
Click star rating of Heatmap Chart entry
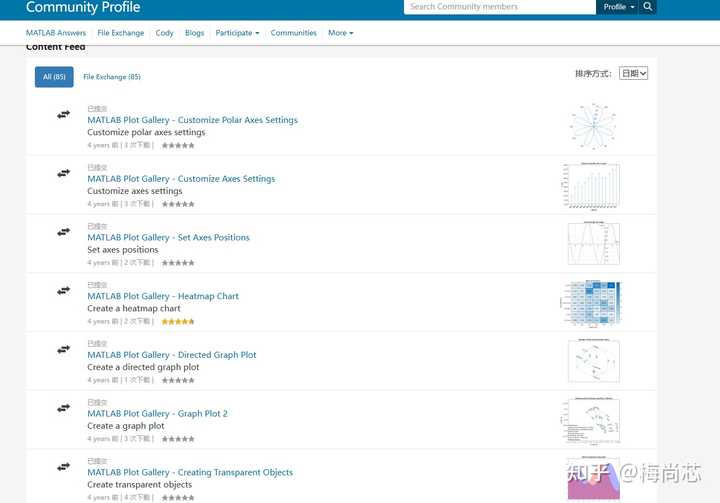[178, 322]
